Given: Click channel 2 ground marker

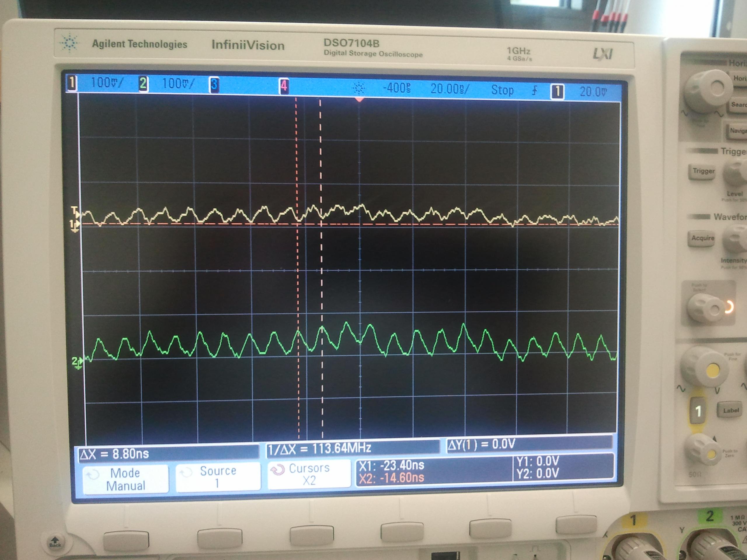Looking at the screenshot, I should click(x=77, y=362).
